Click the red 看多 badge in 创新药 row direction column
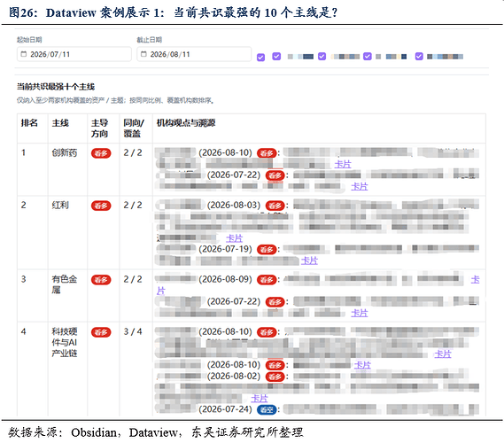Screen dimensions: 504x443 tap(101, 153)
